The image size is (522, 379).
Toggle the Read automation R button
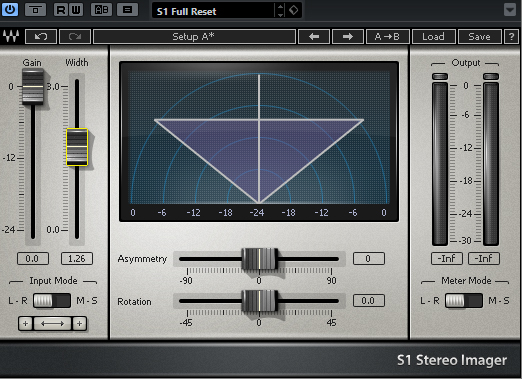click(61, 10)
